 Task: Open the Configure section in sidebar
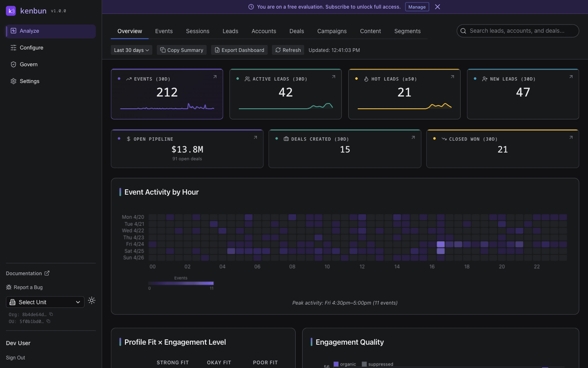click(x=51, y=48)
